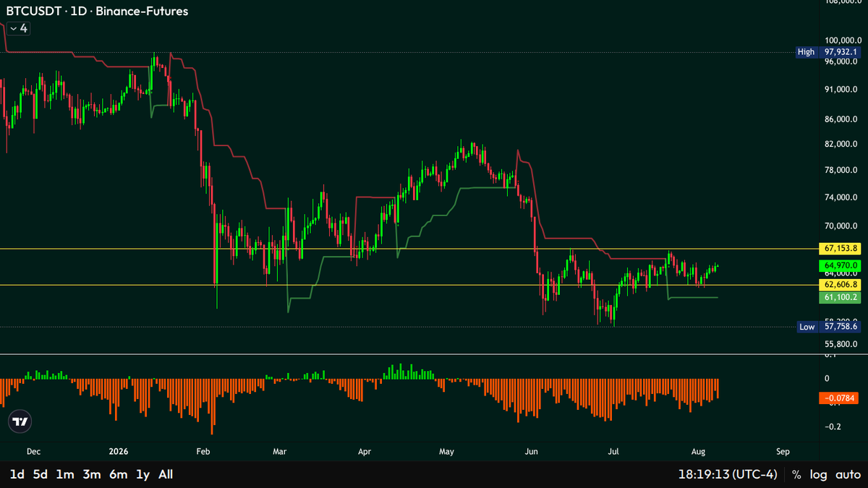Toggle percent scale mode

pos(797,475)
